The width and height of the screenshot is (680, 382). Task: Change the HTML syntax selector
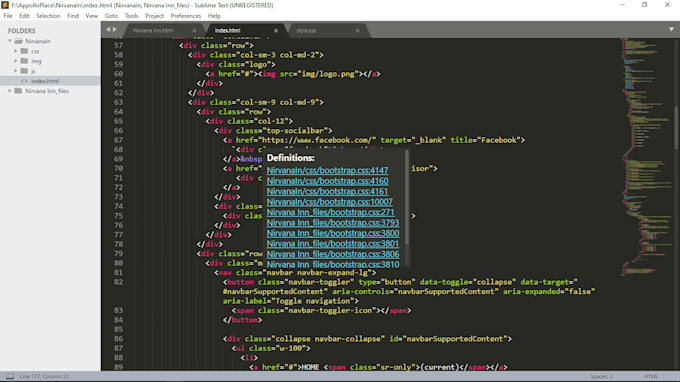pyautogui.click(x=651, y=376)
